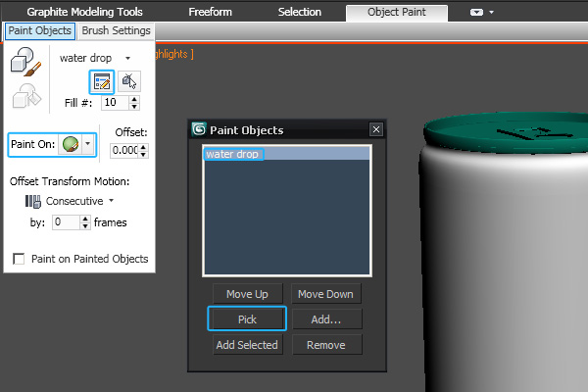Click the orange viewport label text
The image size is (588, 392).
coord(174,54)
